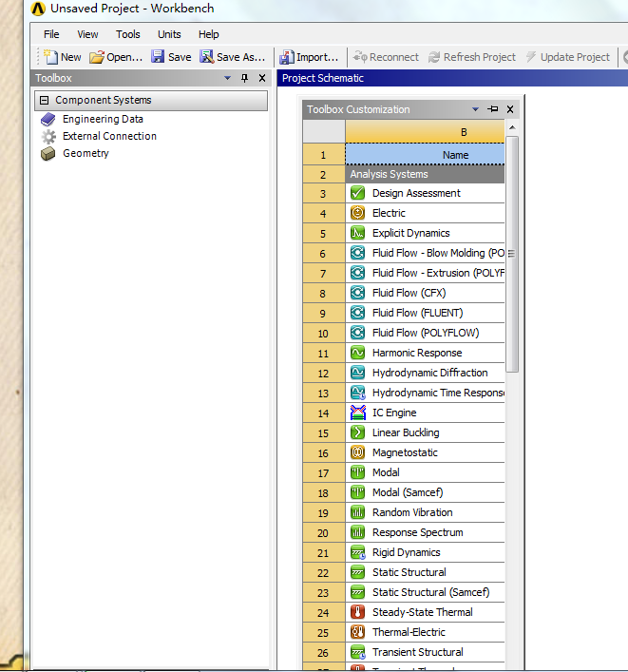Open the Units menu
This screenshot has width=628, height=672.
[169, 34]
